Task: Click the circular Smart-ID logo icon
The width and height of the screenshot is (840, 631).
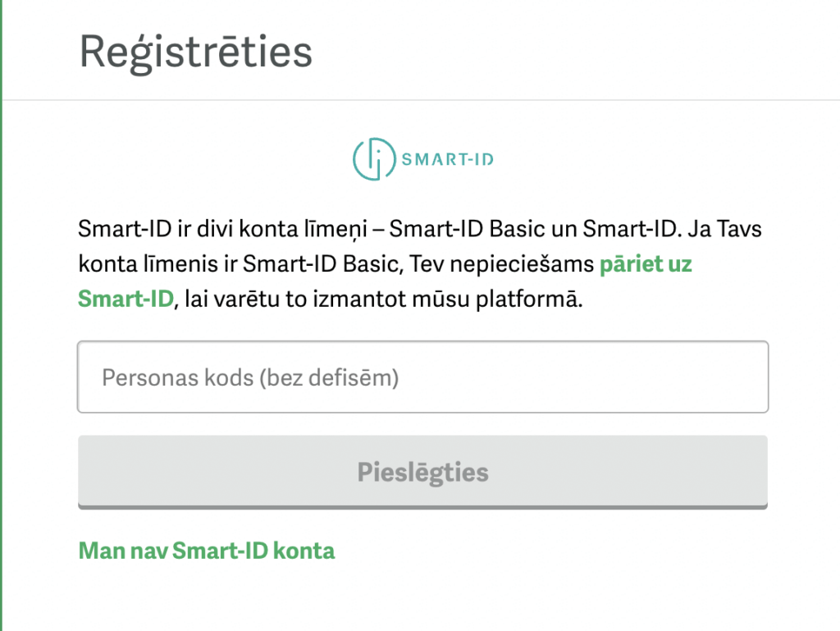Action: pos(374,159)
